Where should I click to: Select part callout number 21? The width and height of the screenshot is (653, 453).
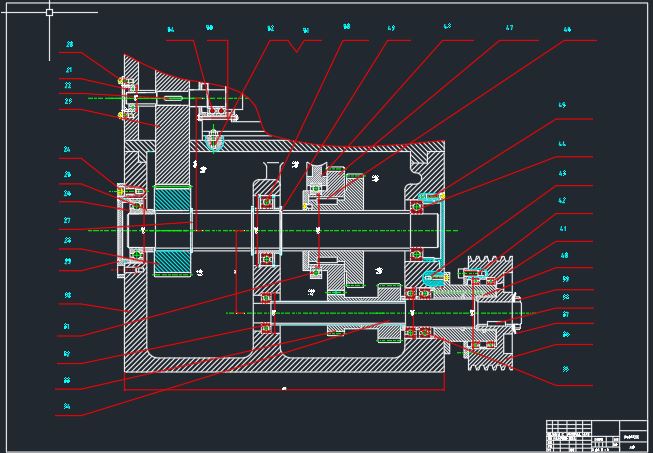(x=68, y=70)
